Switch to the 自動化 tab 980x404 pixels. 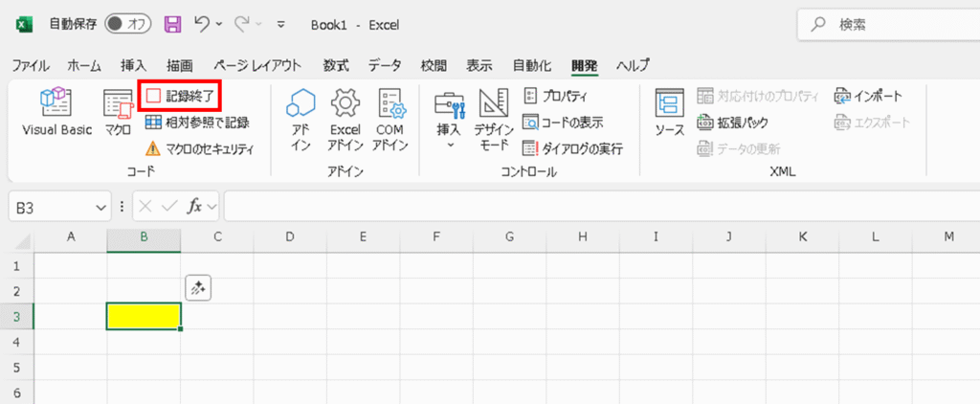(x=531, y=66)
